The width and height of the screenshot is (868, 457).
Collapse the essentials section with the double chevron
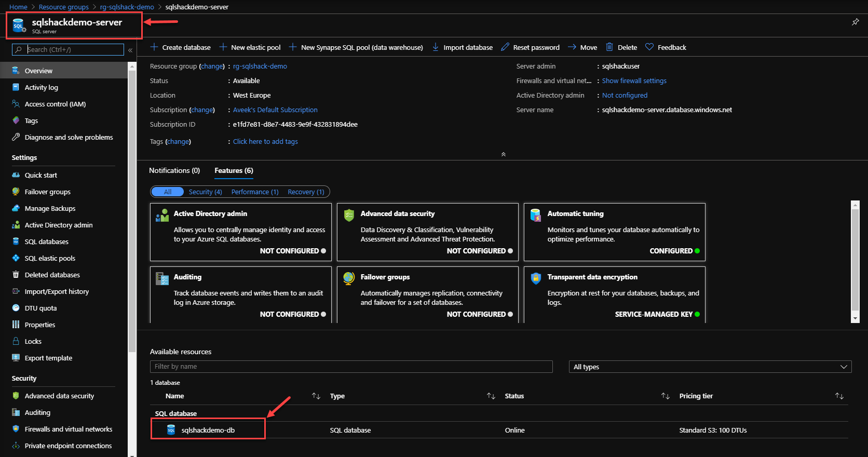pyautogui.click(x=503, y=154)
